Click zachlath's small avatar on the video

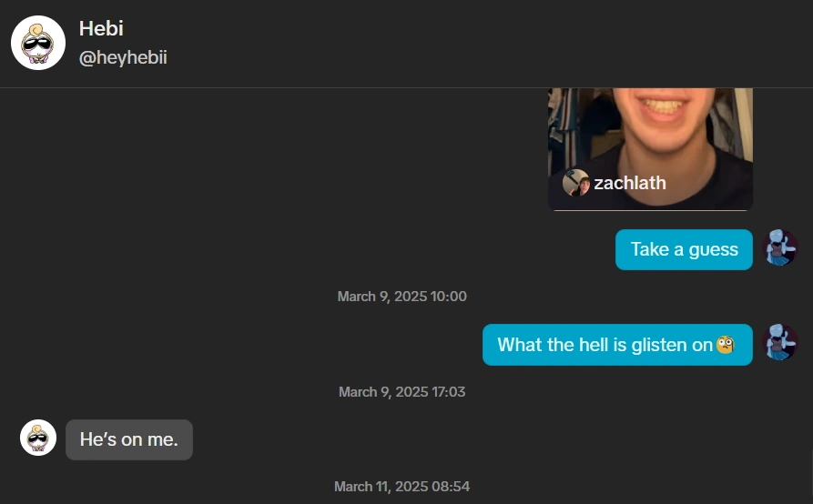(575, 183)
